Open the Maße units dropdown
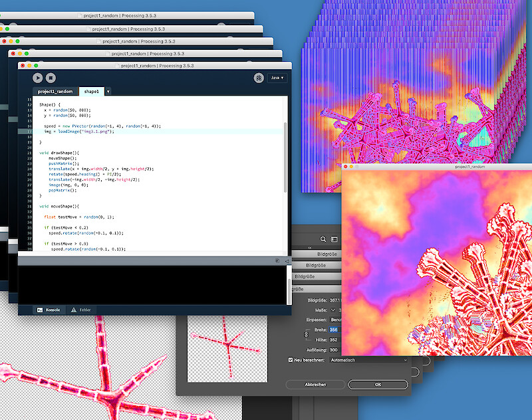 333,310
